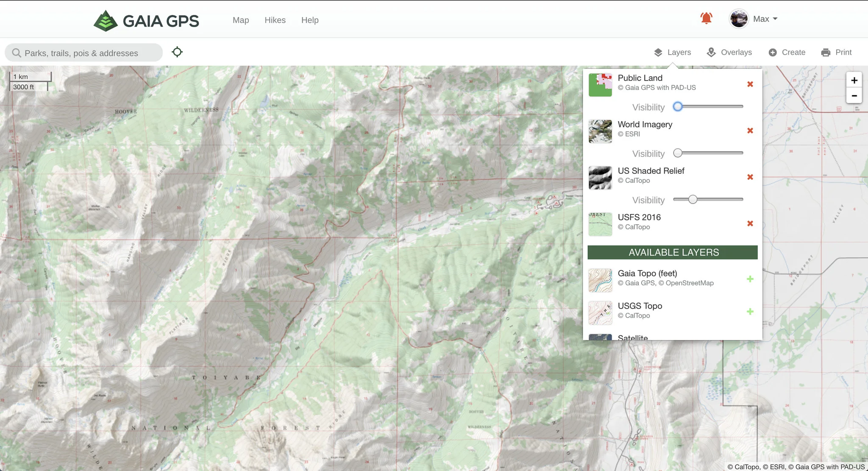Click the zoom in plus button
Image resolution: width=868 pixels, height=471 pixels.
point(854,80)
